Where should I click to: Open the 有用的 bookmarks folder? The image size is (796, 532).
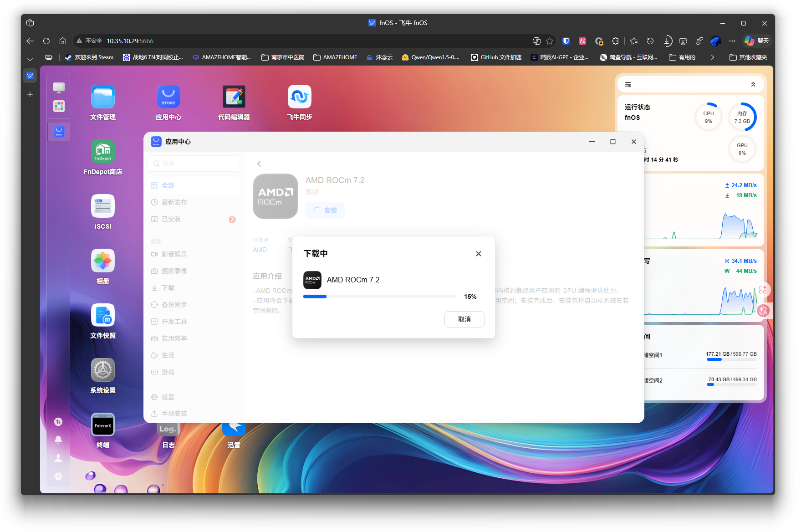tap(682, 57)
